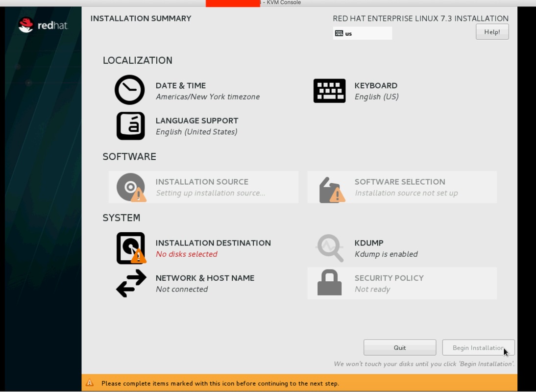Viewport: 536px width, 392px height.
Task: Open the KEYBOARD settings label
Action: coord(376,85)
